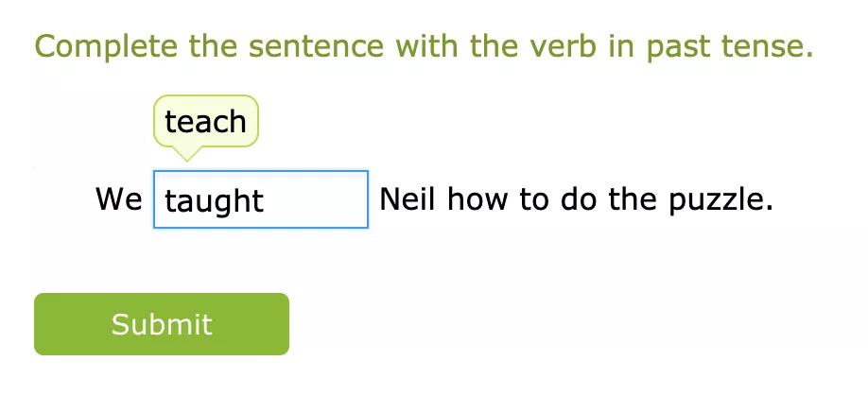Click the word "in" in the green instruction

pos(621,46)
